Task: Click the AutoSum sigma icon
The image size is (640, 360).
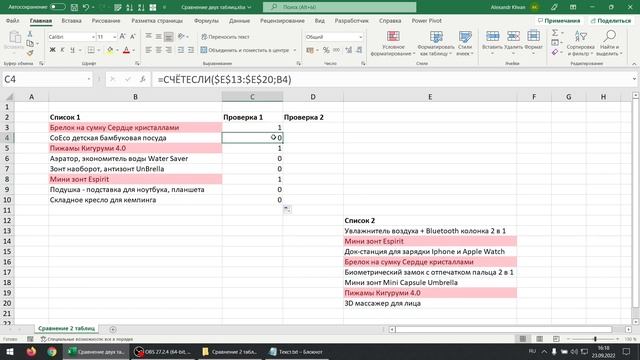Action: click(555, 33)
